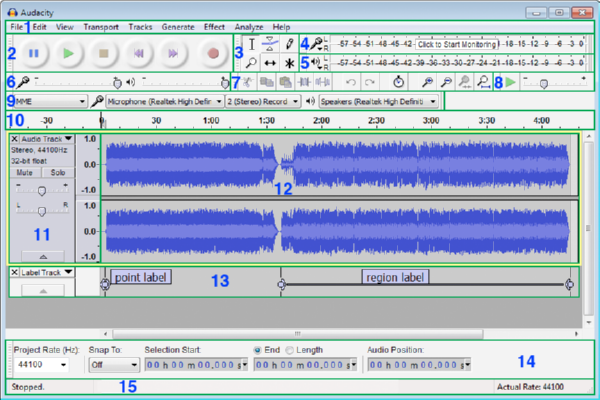The image size is (600, 400).
Task: Select the Multi-Tool asterisk mode
Action: click(x=289, y=63)
